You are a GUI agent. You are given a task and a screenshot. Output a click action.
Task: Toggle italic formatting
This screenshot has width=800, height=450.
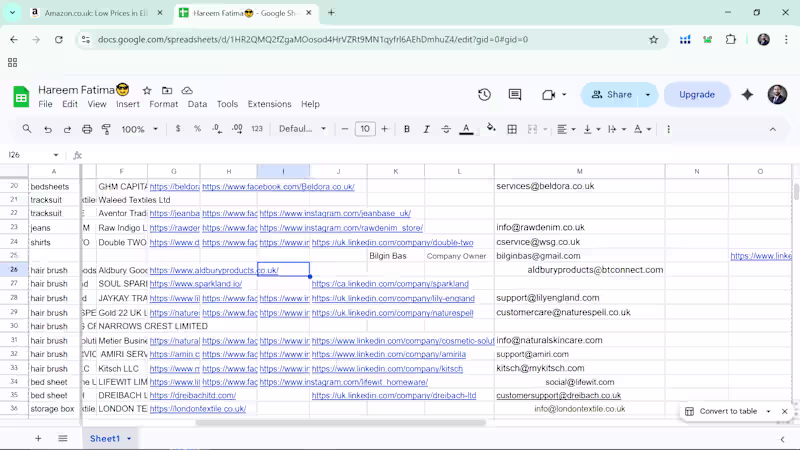tap(426, 129)
